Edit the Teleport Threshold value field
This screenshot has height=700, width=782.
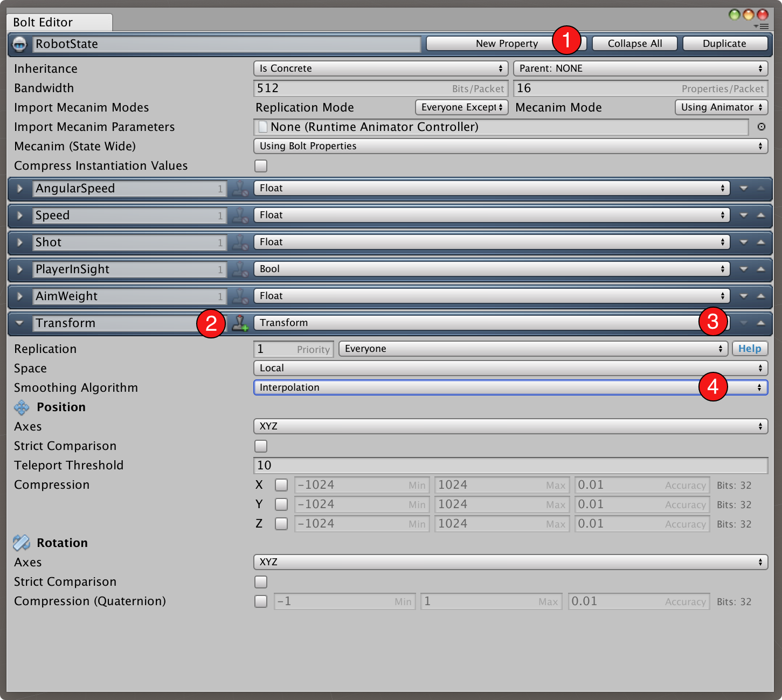point(511,465)
